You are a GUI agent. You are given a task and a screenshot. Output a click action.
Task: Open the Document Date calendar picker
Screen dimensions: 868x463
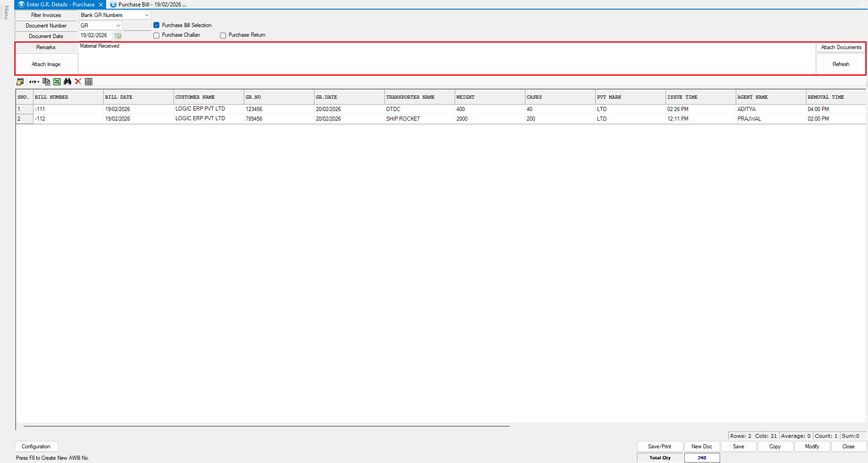(118, 36)
